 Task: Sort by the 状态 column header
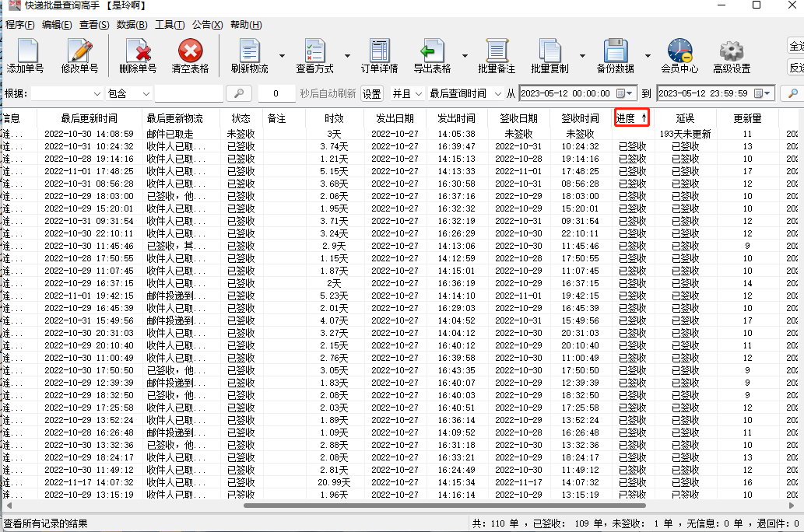241,118
